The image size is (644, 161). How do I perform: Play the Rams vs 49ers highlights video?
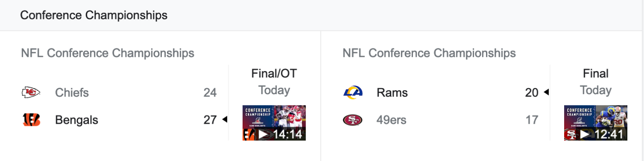[596, 123]
